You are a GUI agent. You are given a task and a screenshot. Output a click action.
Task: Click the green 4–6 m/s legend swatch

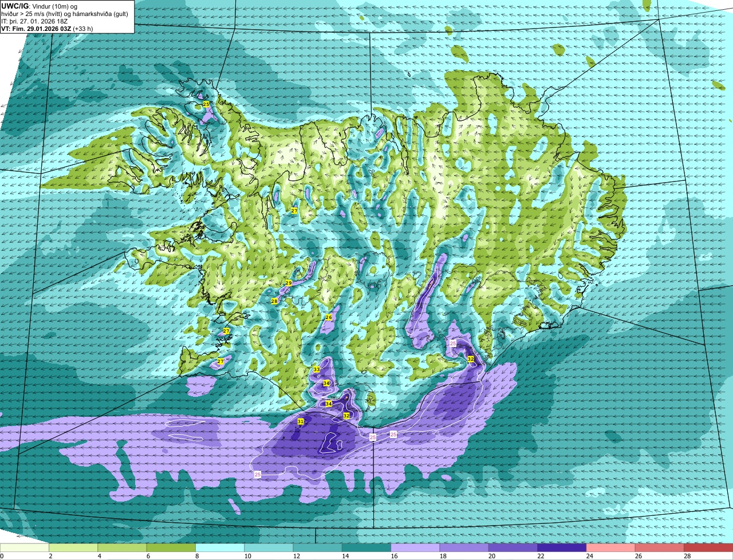[122, 547]
